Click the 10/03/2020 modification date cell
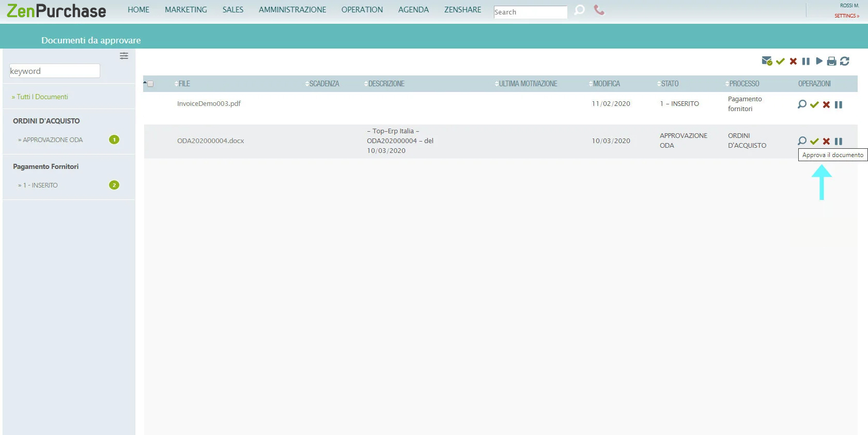Screen dimensions: 868x435 611,141
